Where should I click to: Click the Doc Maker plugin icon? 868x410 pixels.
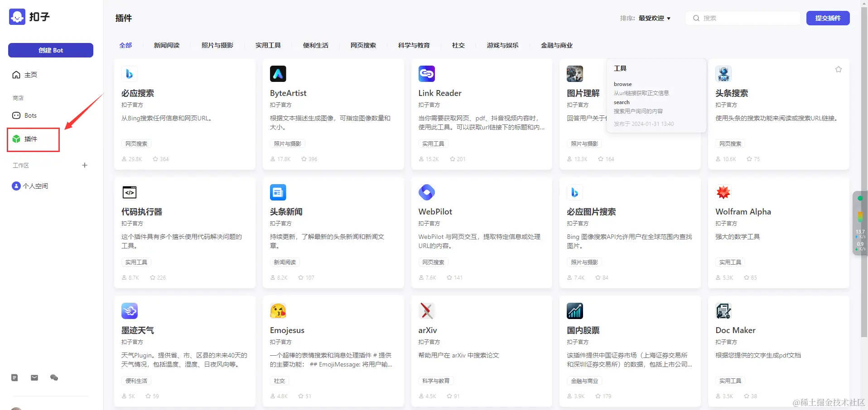(x=723, y=311)
